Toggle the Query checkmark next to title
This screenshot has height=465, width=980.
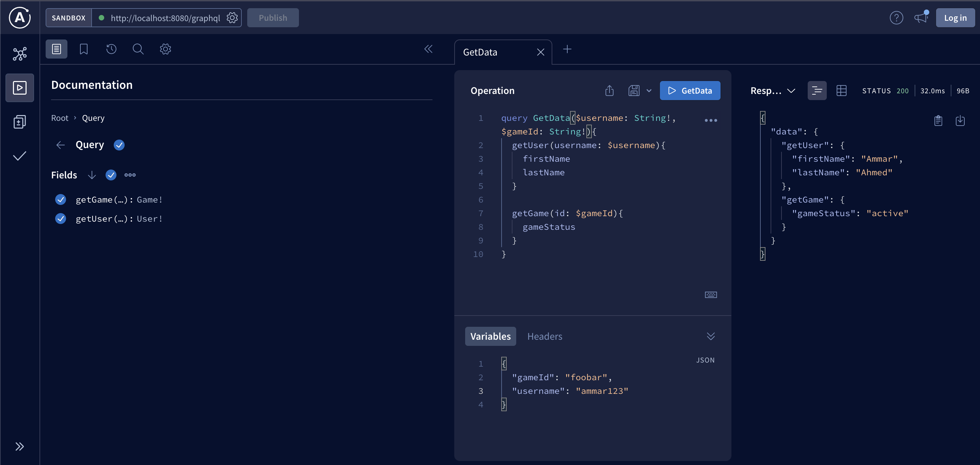119,145
